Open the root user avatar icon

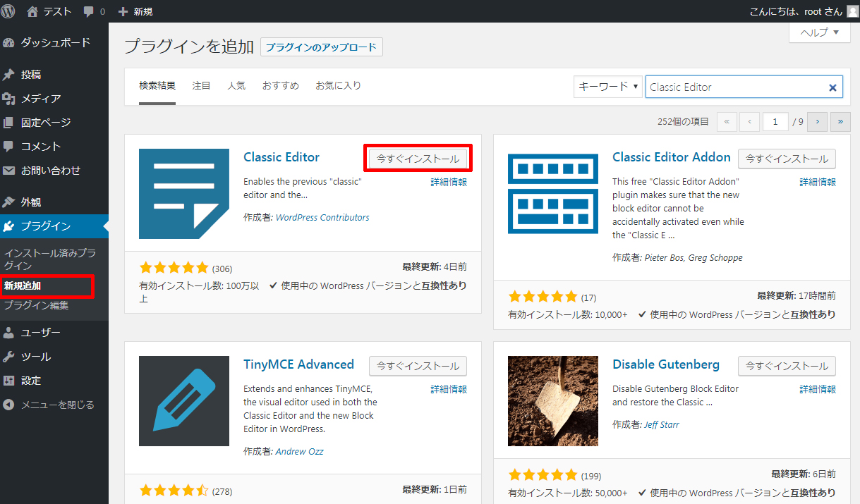click(x=852, y=11)
